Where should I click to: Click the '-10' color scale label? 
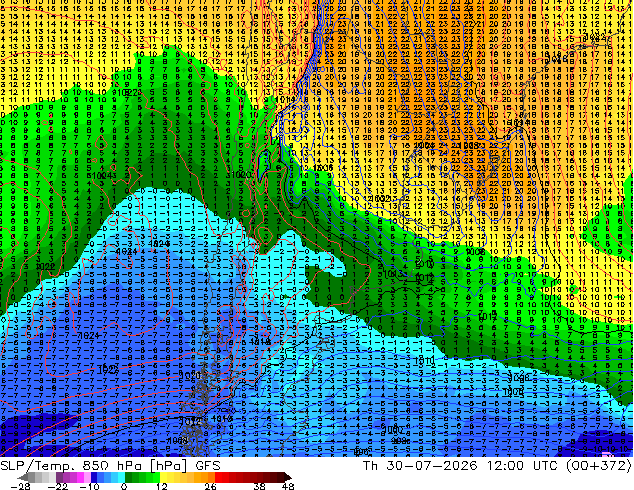tap(89, 486)
